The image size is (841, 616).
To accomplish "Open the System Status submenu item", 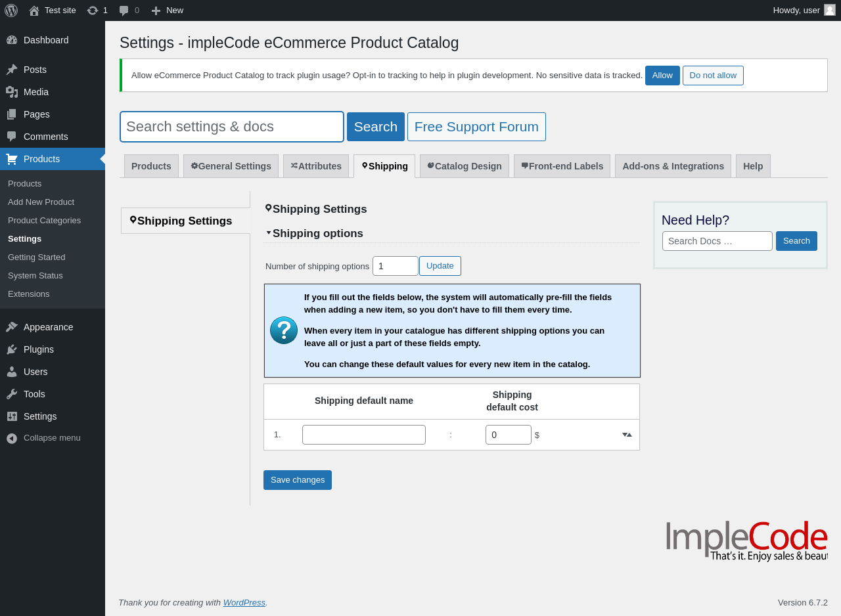I will pos(35,276).
